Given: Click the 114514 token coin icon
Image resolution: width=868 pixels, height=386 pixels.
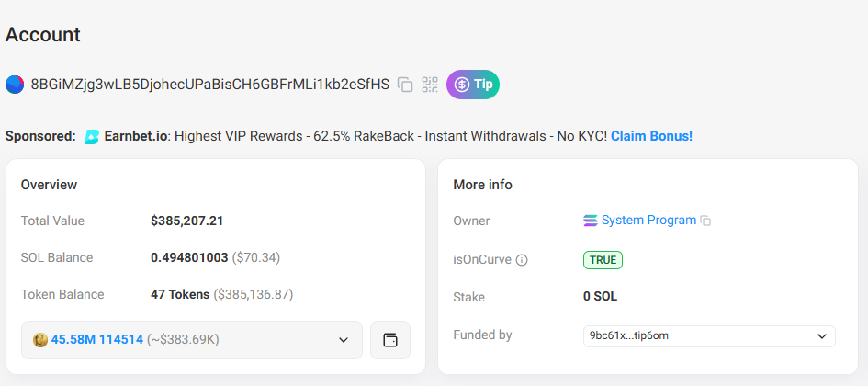Looking at the screenshot, I should pos(40,340).
